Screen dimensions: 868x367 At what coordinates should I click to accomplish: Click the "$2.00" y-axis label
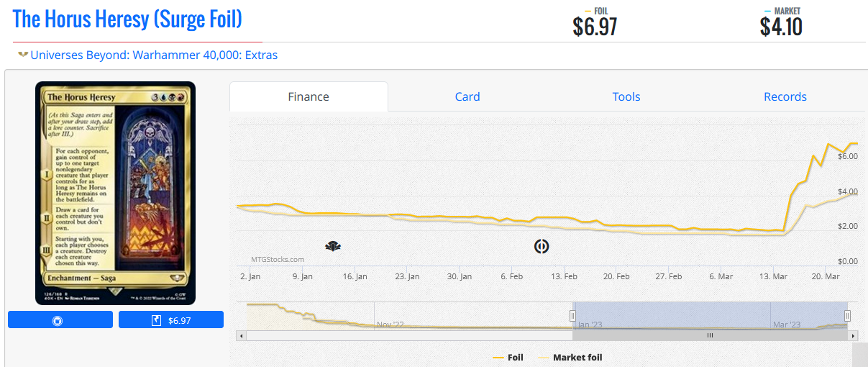(847, 226)
